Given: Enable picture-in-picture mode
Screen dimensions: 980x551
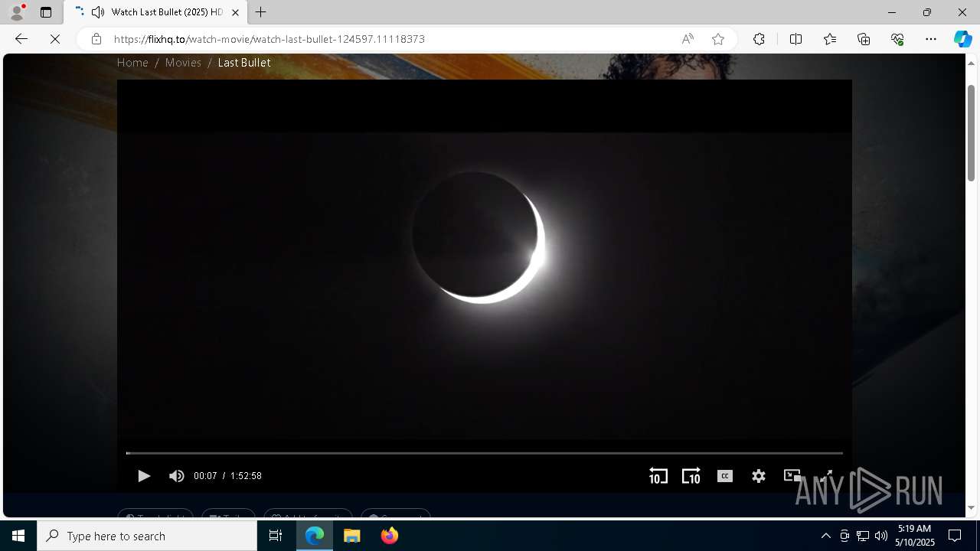Looking at the screenshot, I should click(792, 476).
